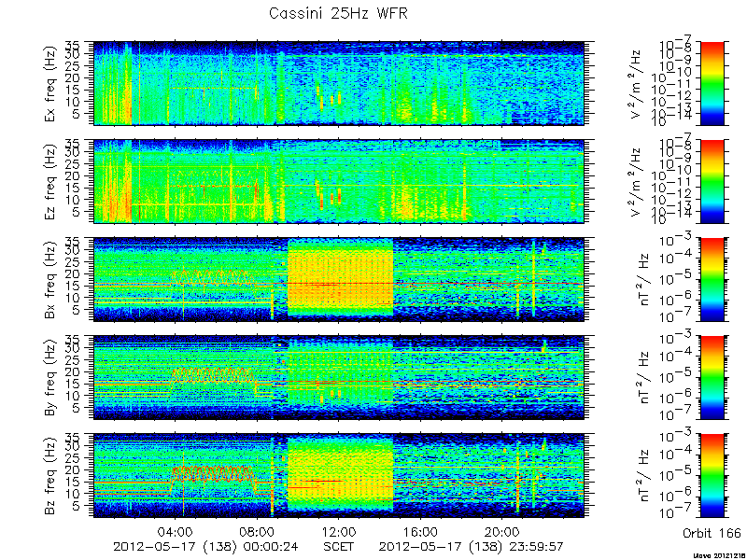Click the Uiowa date stamp in the corner
This screenshot has height=560, width=747.
click(720, 556)
